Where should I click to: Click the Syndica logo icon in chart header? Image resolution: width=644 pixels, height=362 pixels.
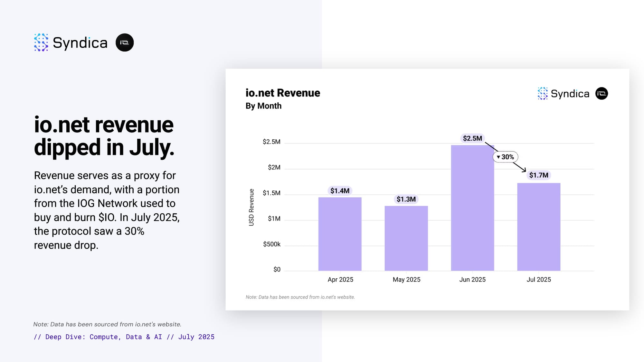click(543, 93)
